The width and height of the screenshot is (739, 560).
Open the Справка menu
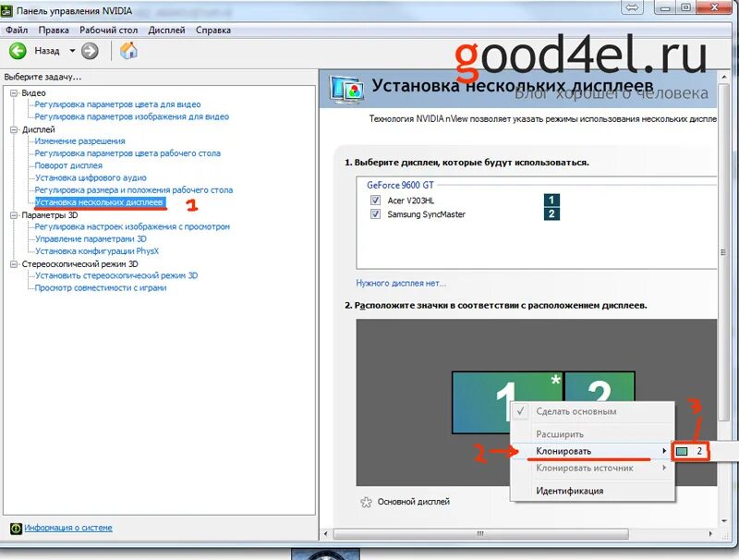click(x=213, y=30)
